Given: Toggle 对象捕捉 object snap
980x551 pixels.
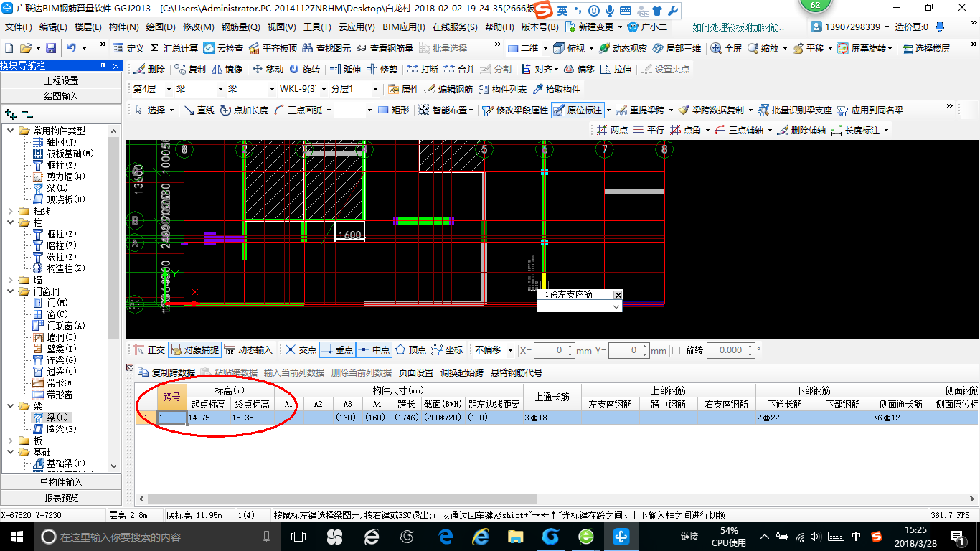Looking at the screenshot, I should click(194, 350).
